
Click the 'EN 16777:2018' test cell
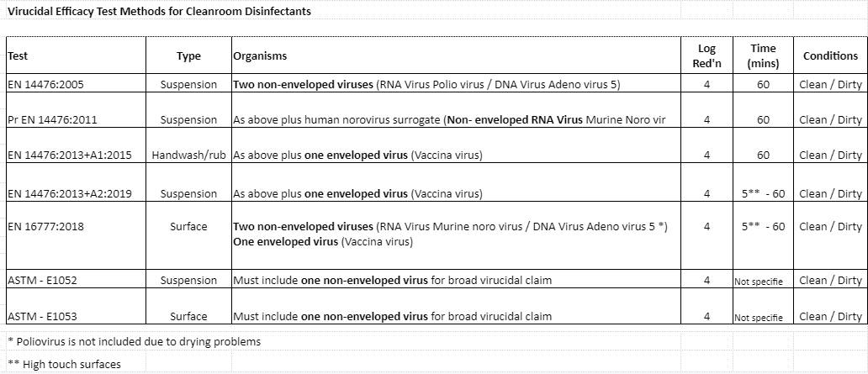(45, 227)
